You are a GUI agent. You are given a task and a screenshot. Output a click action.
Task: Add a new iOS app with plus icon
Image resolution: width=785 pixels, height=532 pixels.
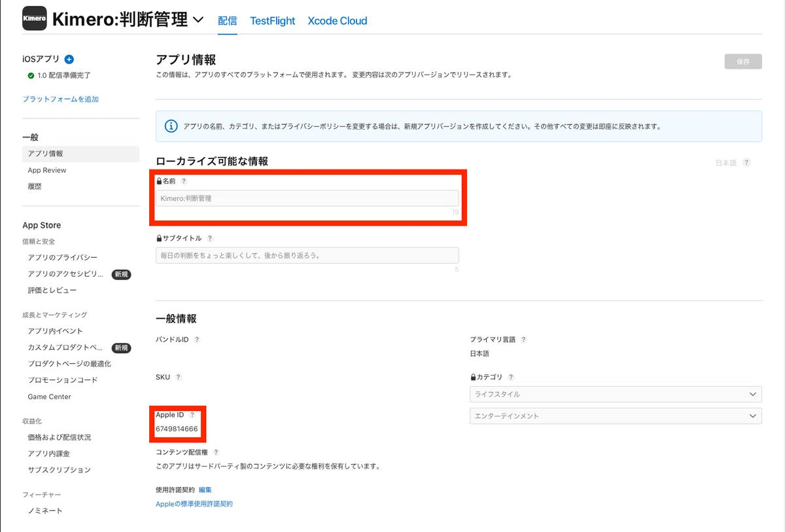coord(69,60)
